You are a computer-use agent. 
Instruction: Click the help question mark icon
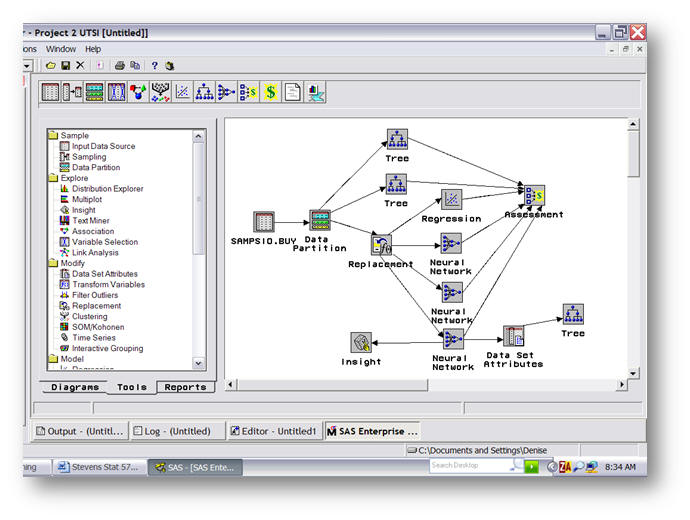(x=154, y=66)
